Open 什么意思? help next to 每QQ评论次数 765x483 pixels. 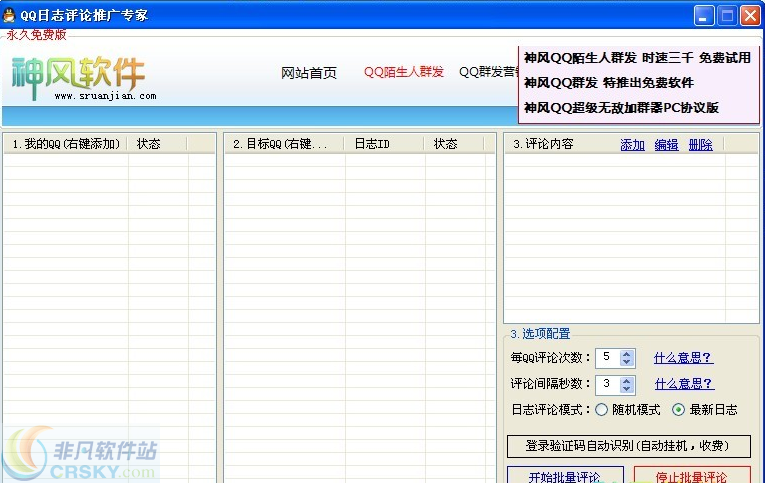pyautogui.click(x=683, y=358)
